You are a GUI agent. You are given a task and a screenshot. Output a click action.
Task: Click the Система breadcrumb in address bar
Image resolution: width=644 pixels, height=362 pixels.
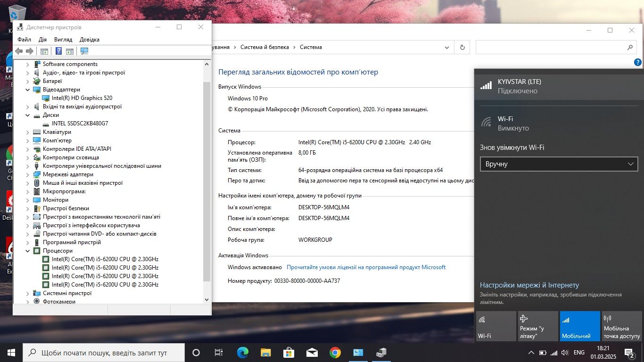pos(311,47)
